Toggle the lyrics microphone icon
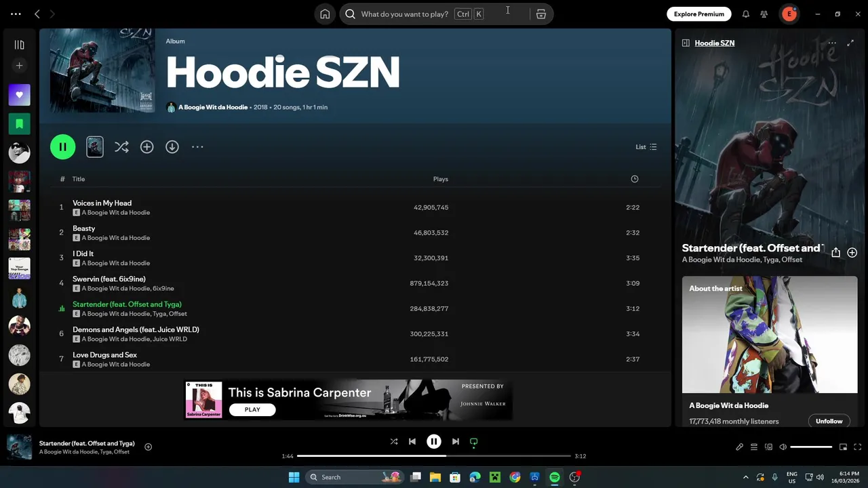The height and width of the screenshot is (488, 868). 740,447
